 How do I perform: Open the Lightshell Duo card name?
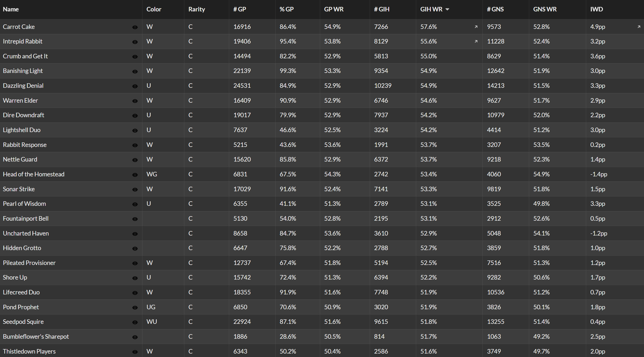[x=22, y=130]
